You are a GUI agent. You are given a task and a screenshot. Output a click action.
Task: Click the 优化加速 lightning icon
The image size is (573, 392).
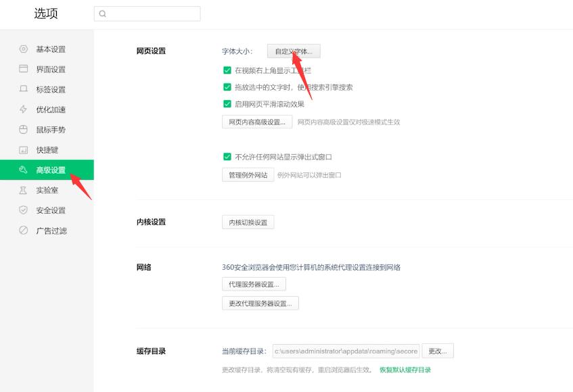pos(24,109)
